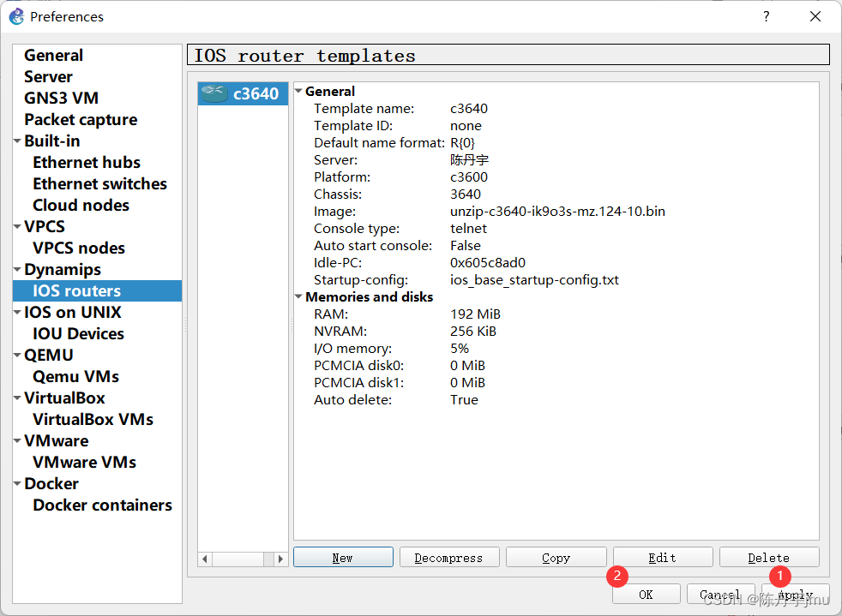This screenshot has height=616, width=842.
Task: Click the Default name format R{0}
Action: 462,143
